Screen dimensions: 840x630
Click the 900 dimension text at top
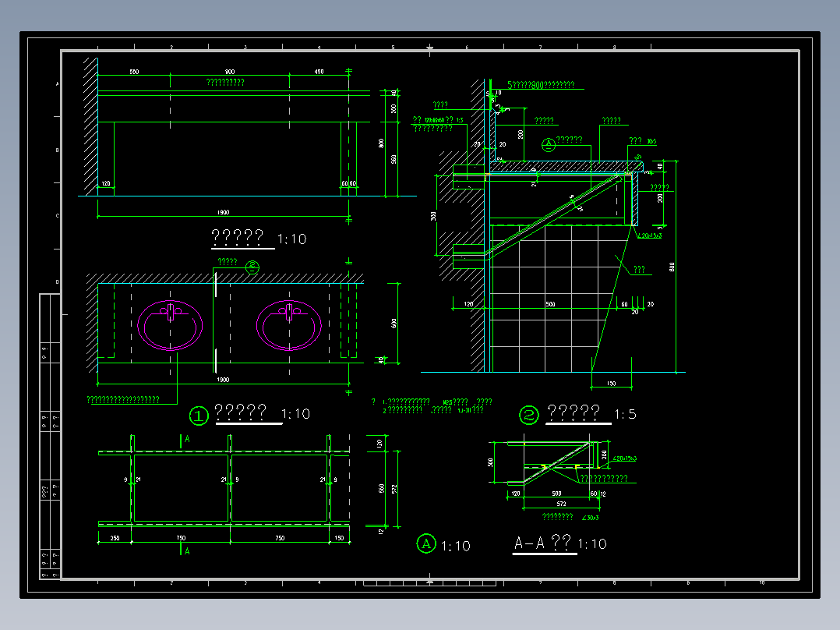[230, 72]
